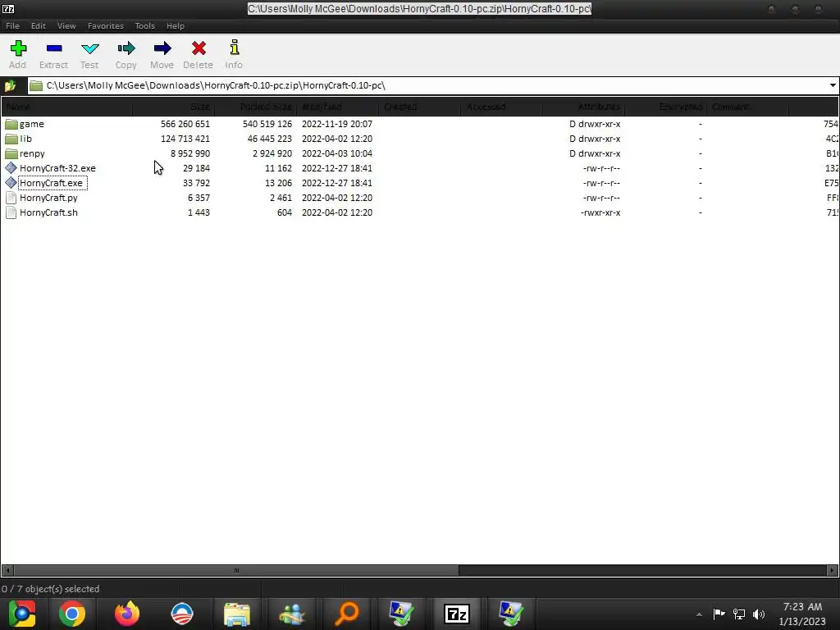The width and height of the screenshot is (840, 630).
Task: Open the Help menu
Action: (x=176, y=25)
